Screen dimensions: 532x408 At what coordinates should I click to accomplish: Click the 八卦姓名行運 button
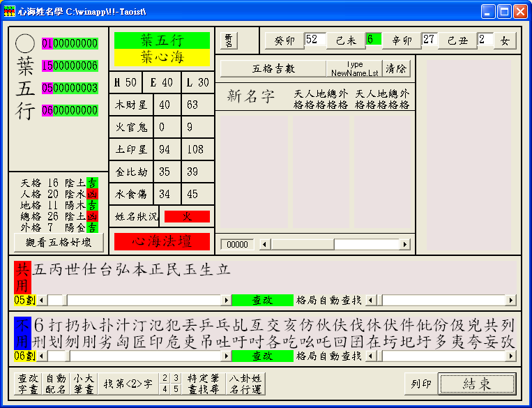[245, 384]
